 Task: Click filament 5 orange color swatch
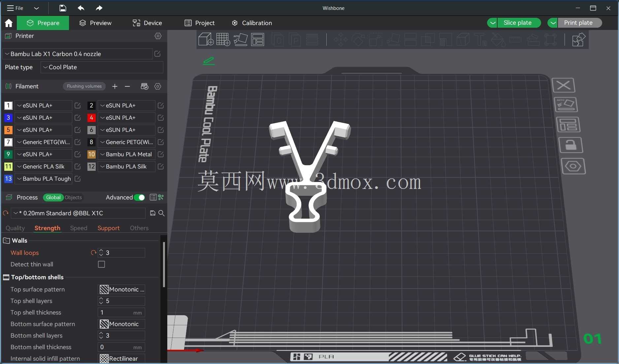[x=8, y=130]
